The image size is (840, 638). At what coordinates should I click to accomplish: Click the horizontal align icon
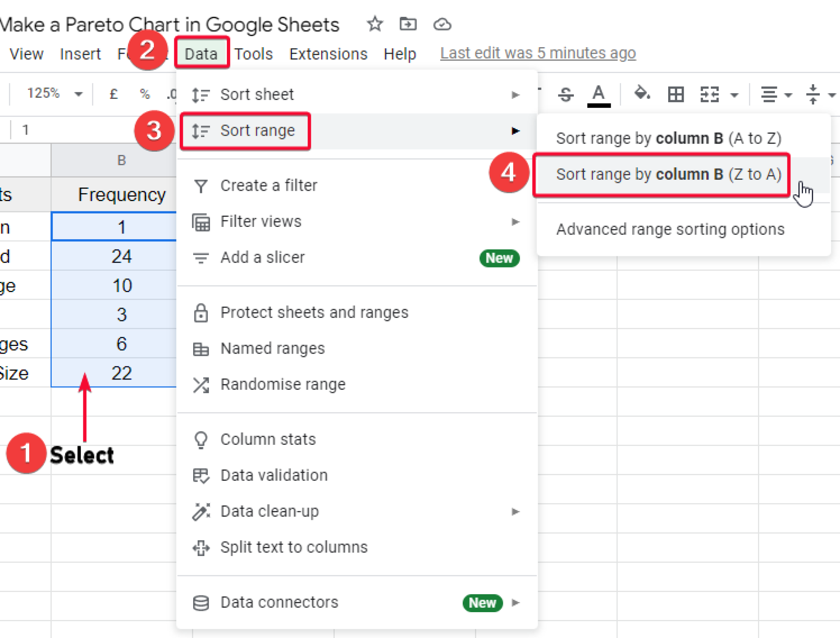click(769, 95)
